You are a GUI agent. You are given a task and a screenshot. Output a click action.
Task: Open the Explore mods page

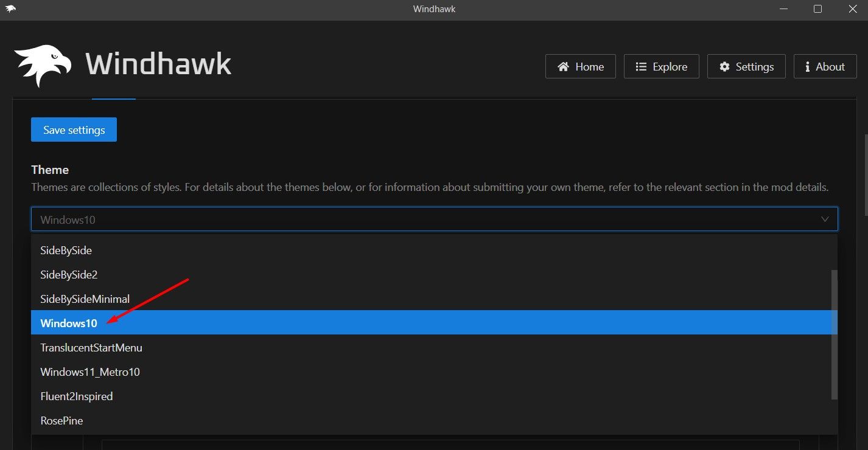pos(662,67)
